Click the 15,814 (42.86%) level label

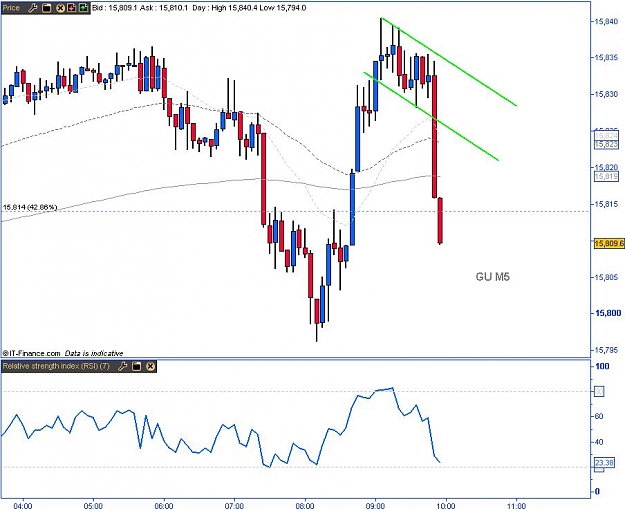(30, 207)
